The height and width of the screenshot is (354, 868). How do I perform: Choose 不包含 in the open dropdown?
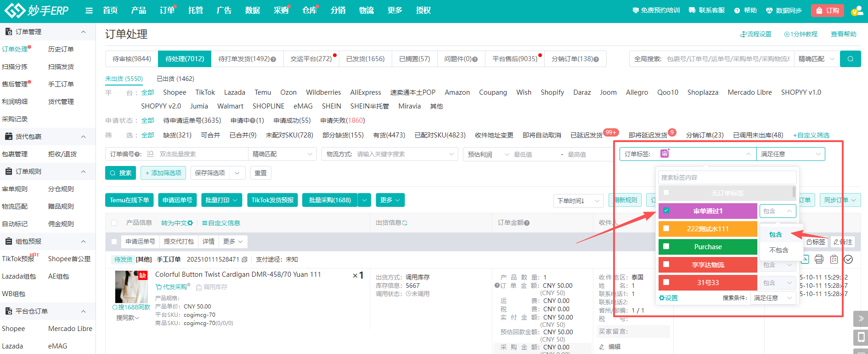[778, 250]
